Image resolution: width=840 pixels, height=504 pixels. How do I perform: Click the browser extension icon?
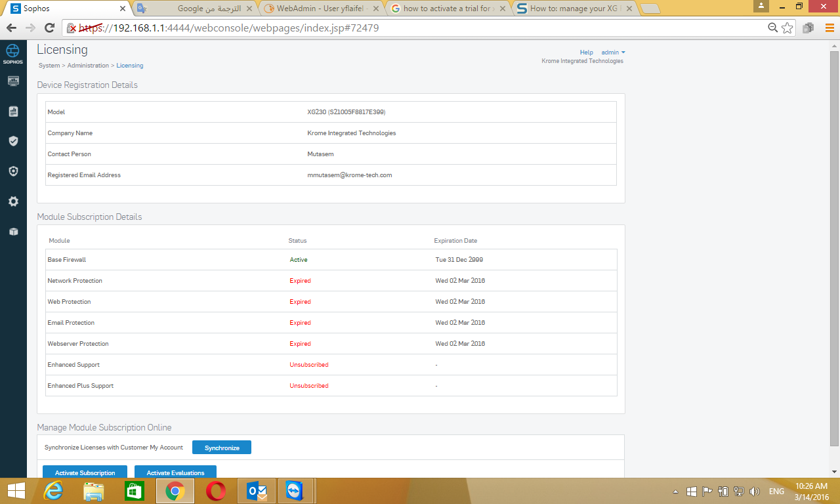pyautogui.click(x=808, y=28)
